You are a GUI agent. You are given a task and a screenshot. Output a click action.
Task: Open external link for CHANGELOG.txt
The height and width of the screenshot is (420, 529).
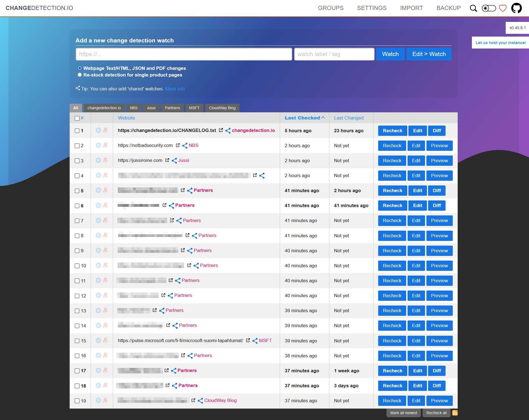[x=221, y=130]
